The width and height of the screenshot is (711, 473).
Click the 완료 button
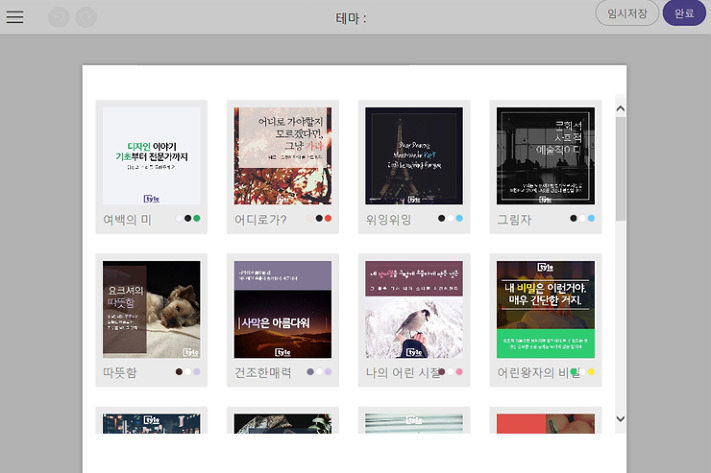(684, 13)
